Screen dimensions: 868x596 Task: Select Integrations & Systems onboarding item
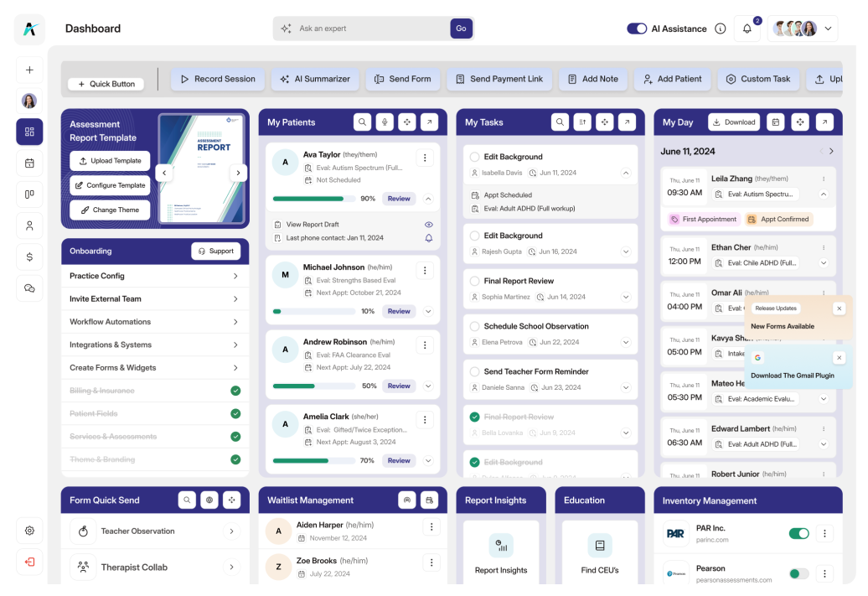pos(154,345)
